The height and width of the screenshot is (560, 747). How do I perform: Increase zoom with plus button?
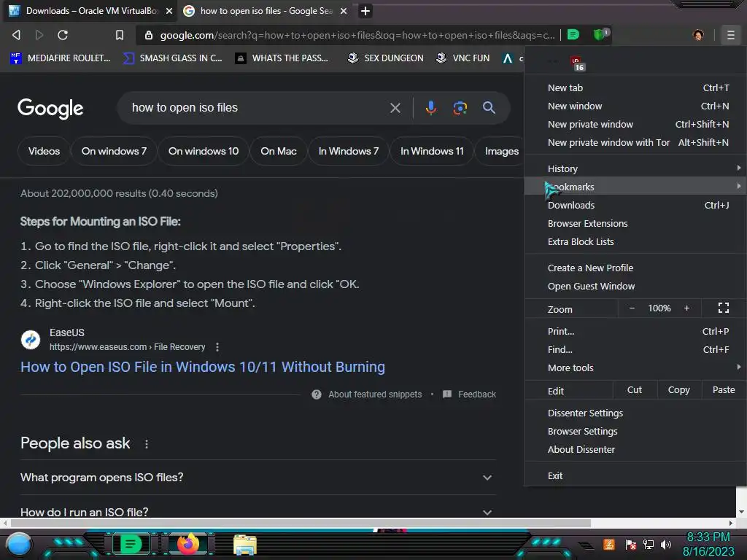pyautogui.click(x=686, y=308)
